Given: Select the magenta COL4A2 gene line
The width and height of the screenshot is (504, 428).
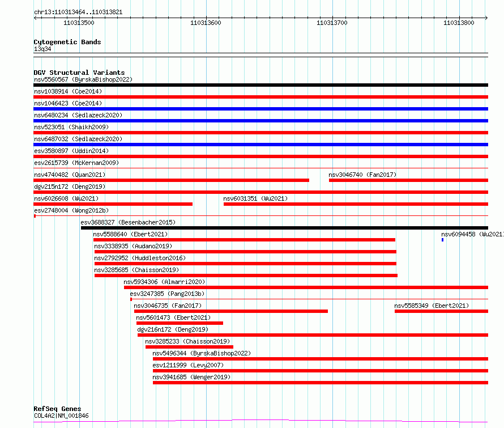Looking at the screenshot, I should point(260,421).
